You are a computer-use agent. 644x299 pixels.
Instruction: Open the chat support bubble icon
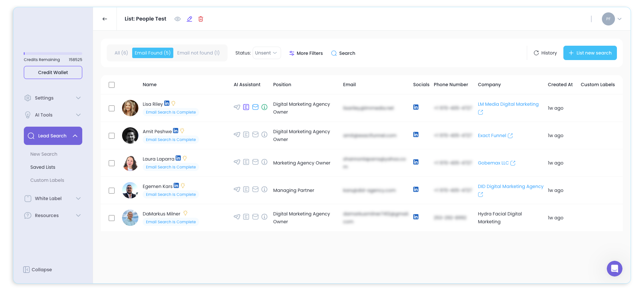pyautogui.click(x=614, y=269)
